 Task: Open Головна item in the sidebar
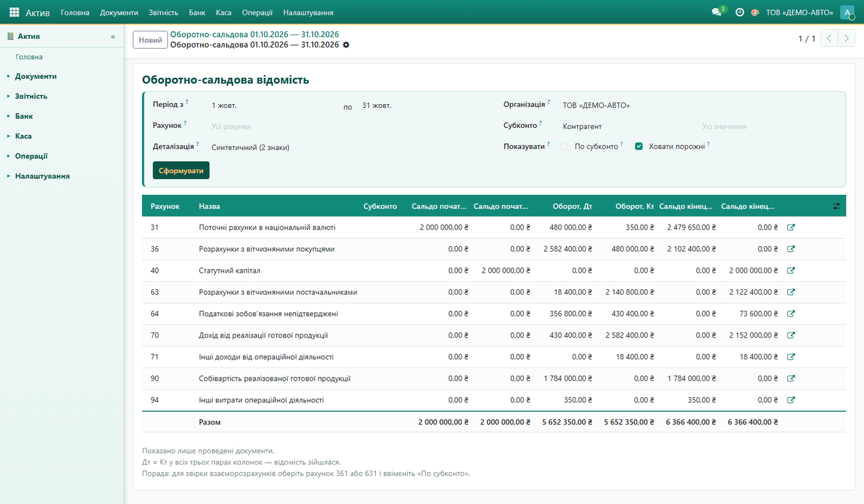[x=29, y=57]
